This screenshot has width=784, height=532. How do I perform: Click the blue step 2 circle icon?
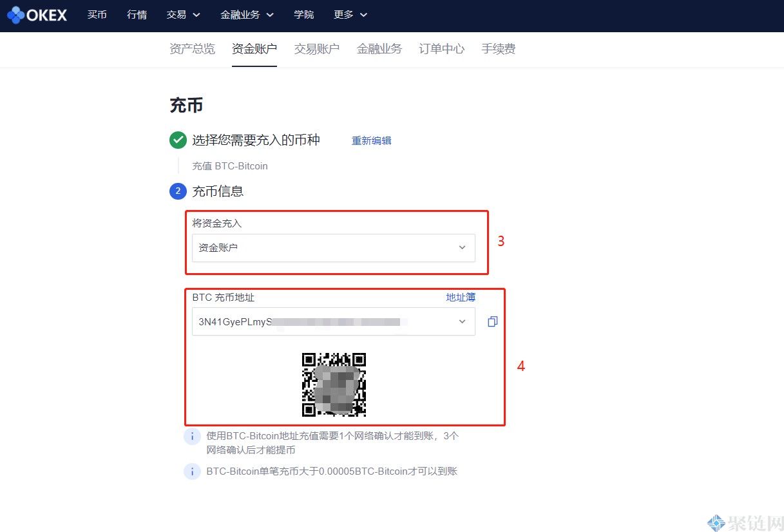[178, 191]
